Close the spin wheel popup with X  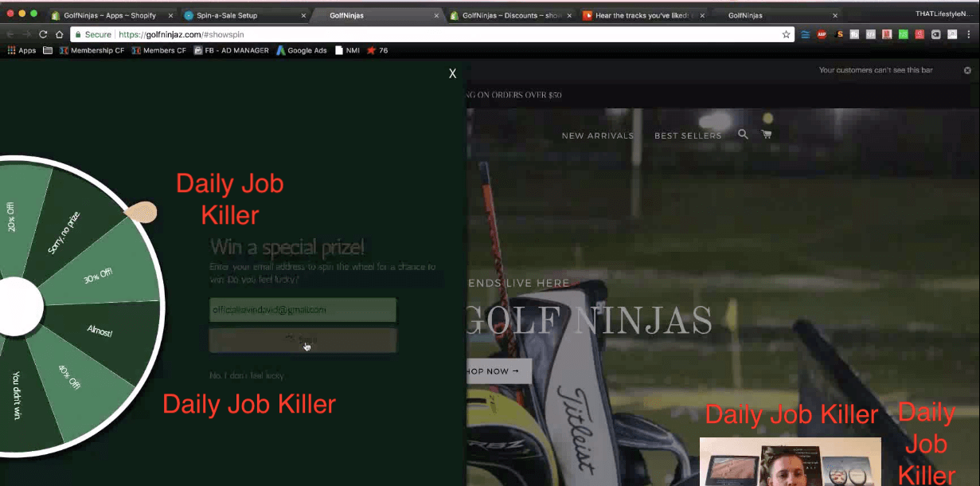[x=452, y=73]
